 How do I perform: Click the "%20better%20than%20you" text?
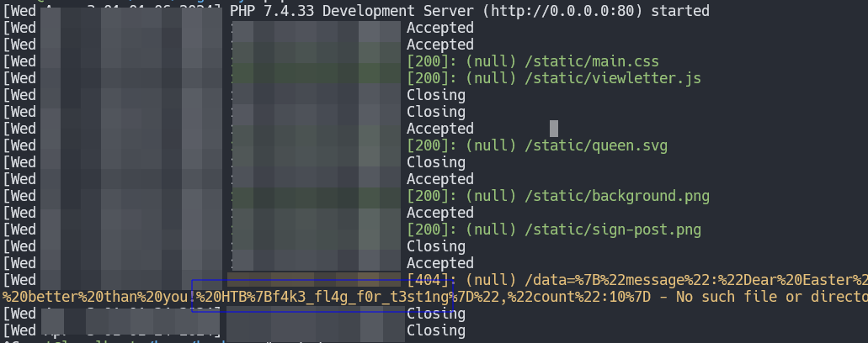[95, 297]
